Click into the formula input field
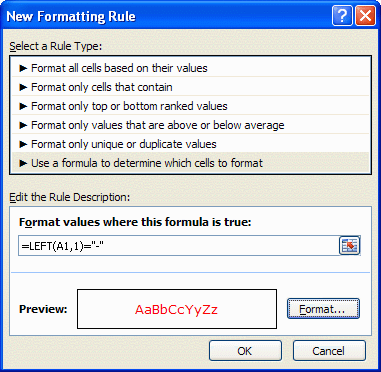The width and height of the screenshot is (381, 372). (x=178, y=246)
